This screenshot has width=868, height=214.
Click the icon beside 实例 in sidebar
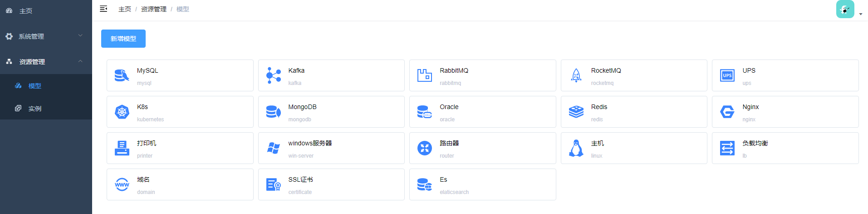[x=18, y=108]
